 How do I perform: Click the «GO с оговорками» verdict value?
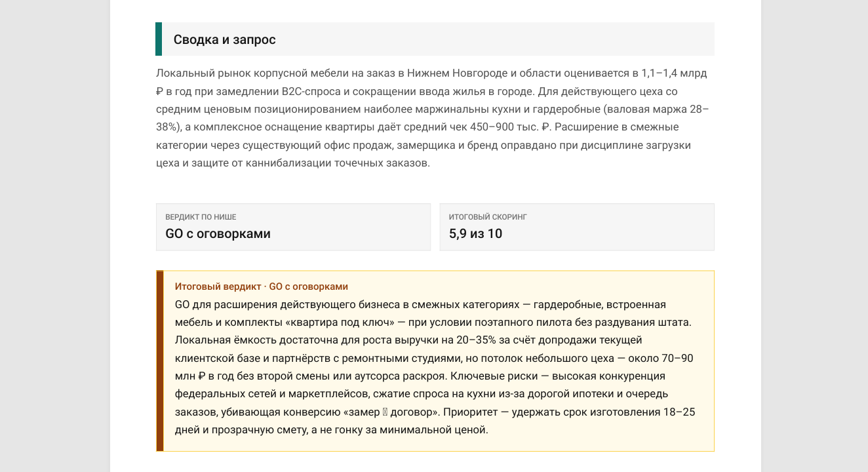pos(218,234)
